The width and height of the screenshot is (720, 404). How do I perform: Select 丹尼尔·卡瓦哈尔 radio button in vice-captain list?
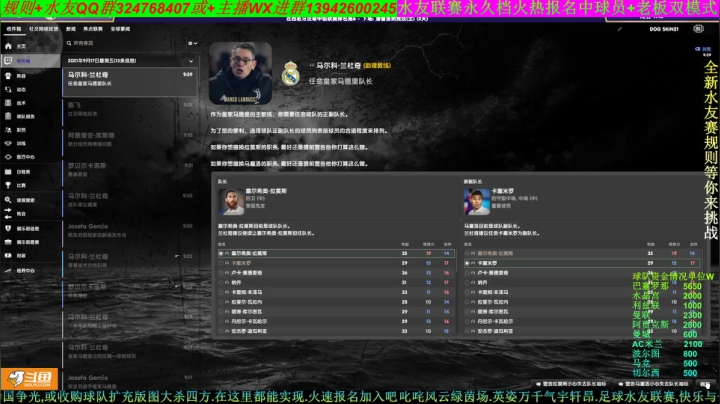point(467,321)
